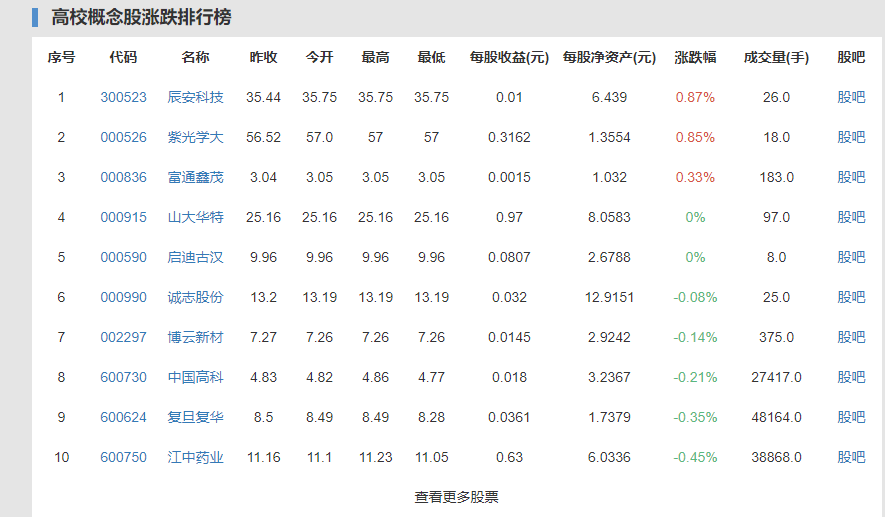
Task: Click the 最低 column header
Action: point(431,58)
